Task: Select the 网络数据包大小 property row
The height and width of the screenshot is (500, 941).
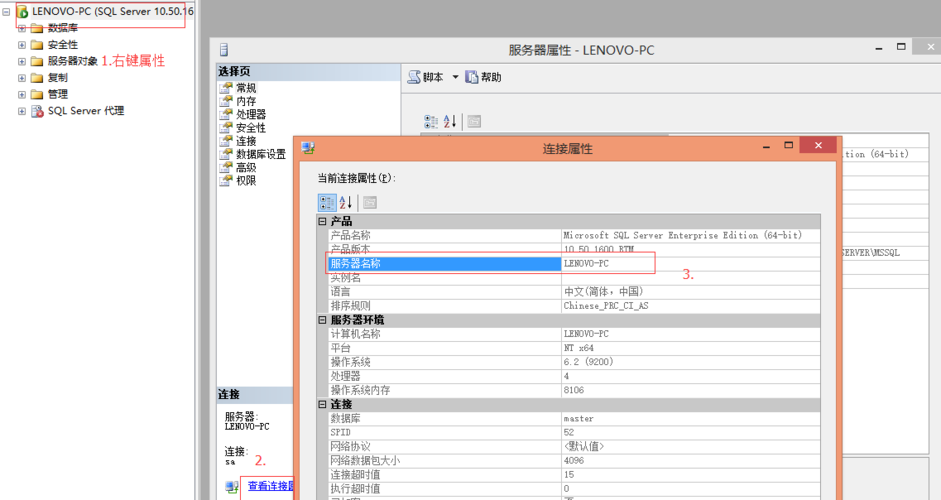Action: coord(574,460)
